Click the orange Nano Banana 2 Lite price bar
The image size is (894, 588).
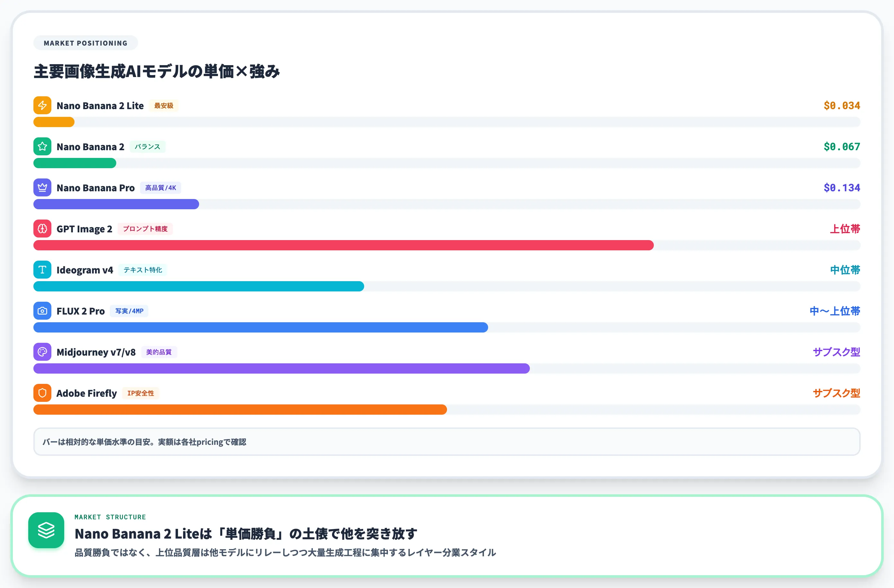pyautogui.click(x=54, y=122)
